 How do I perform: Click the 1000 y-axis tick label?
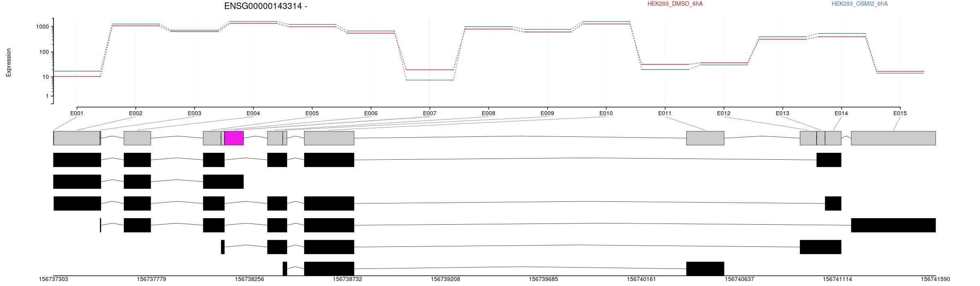(42, 27)
